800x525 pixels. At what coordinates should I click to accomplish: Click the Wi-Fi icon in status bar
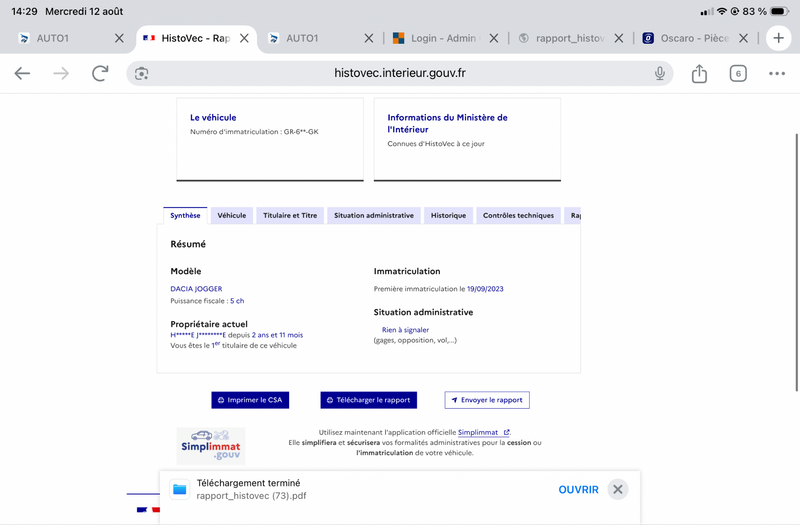[721, 11]
